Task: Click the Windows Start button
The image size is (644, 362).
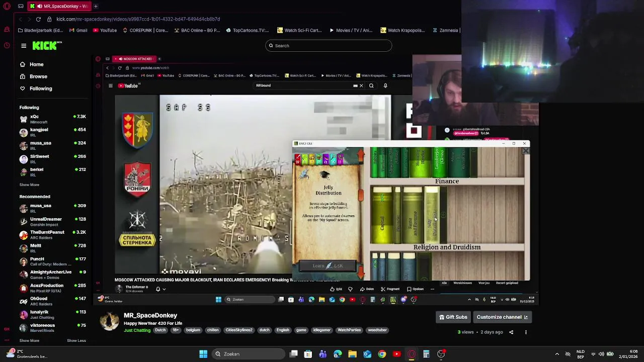Action: pos(203,354)
